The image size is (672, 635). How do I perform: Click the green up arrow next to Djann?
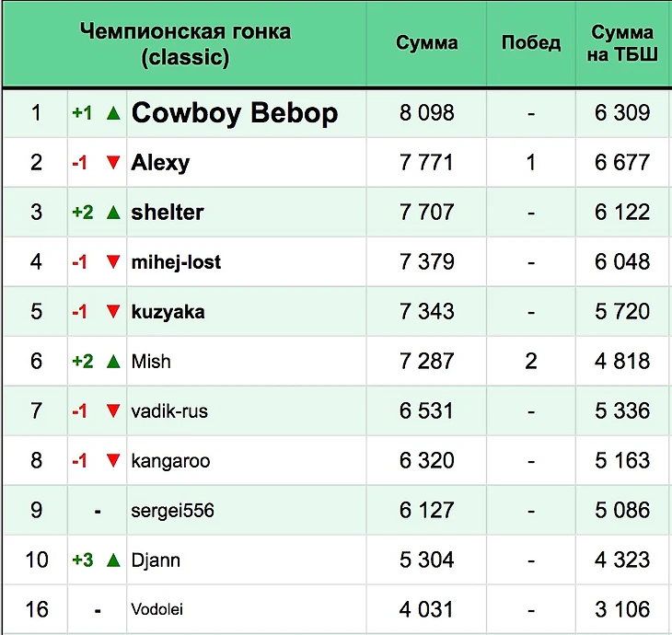[113, 560]
